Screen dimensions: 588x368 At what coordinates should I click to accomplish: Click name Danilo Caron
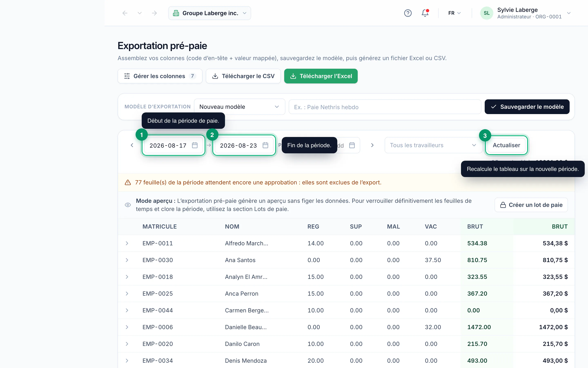242,344
